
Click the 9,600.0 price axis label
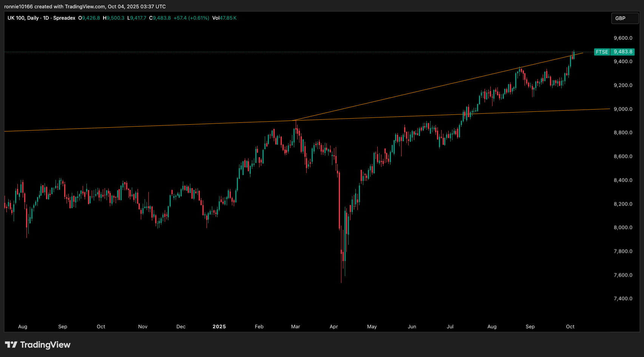click(x=623, y=38)
